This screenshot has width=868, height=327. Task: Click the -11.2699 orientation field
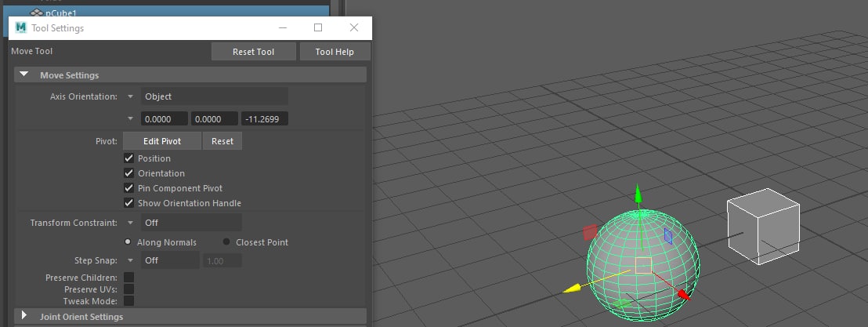[x=265, y=119]
